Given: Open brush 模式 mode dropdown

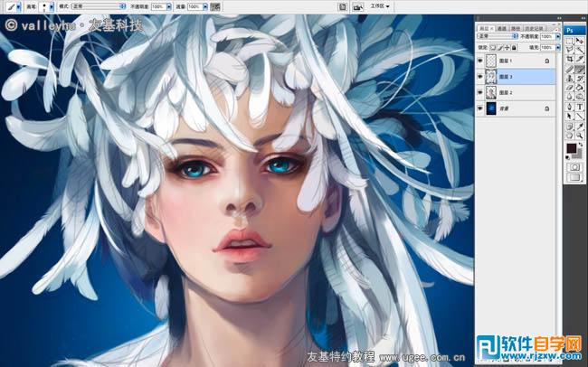Looking at the screenshot, I should coord(97,6).
